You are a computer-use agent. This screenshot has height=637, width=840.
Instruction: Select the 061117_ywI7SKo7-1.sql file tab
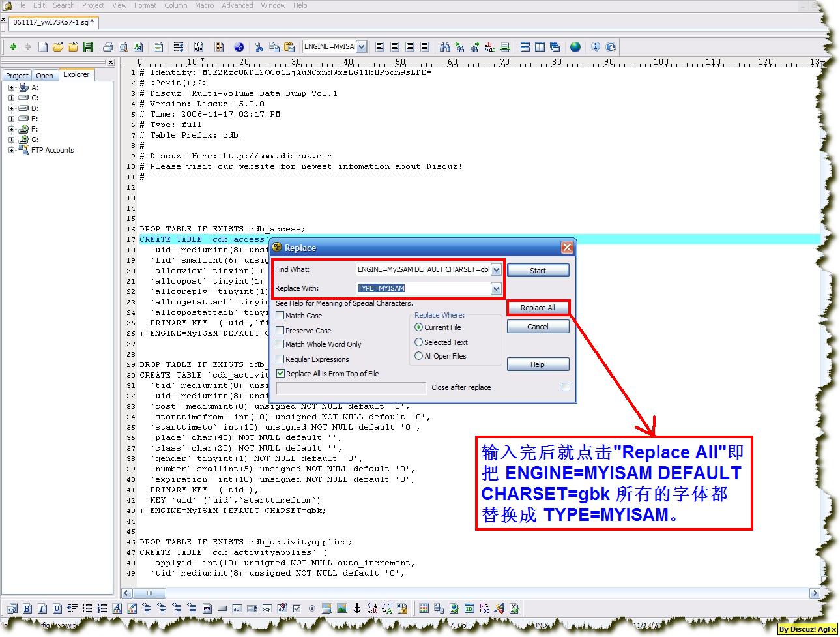(x=53, y=22)
